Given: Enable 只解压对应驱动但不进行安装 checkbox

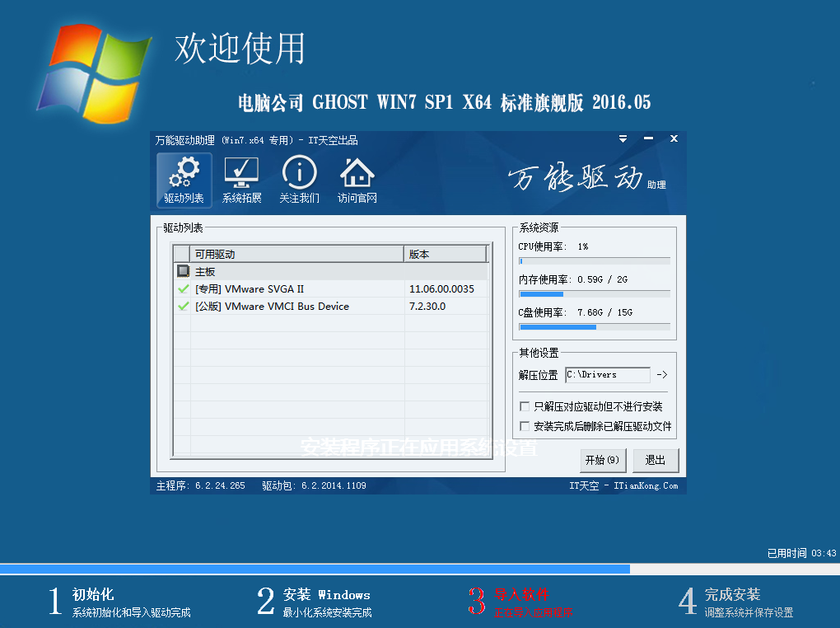Looking at the screenshot, I should pyautogui.click(x=525, y=406).
